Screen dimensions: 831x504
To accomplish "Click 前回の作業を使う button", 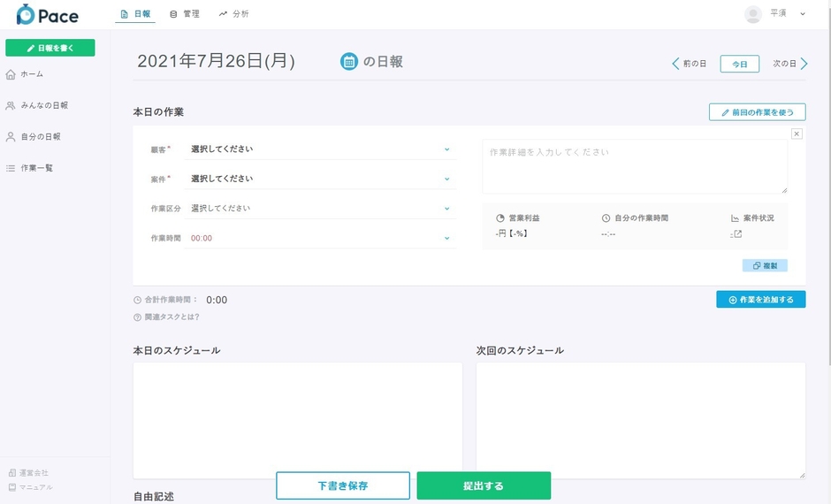I will click(x=758, y=112).
